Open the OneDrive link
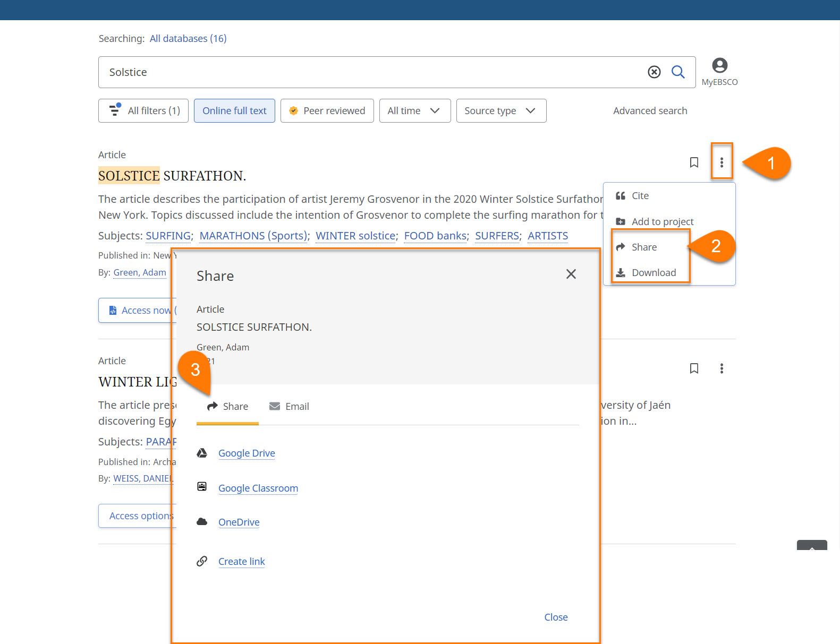Image resolution: width=840 pixels, height=644 pixels. 239,522
